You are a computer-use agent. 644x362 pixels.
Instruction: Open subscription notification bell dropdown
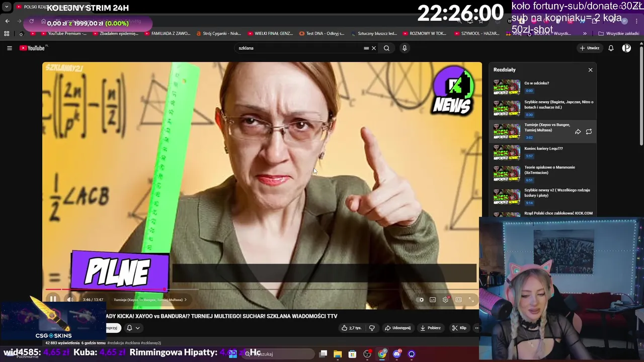(x=133, y=328)
